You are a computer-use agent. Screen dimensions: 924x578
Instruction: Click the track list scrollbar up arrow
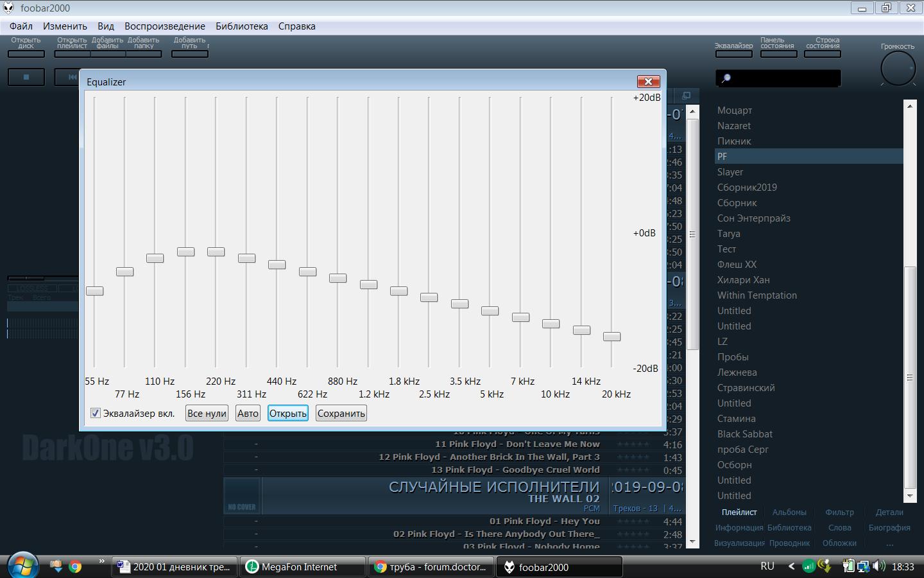(x=692, y=111)
